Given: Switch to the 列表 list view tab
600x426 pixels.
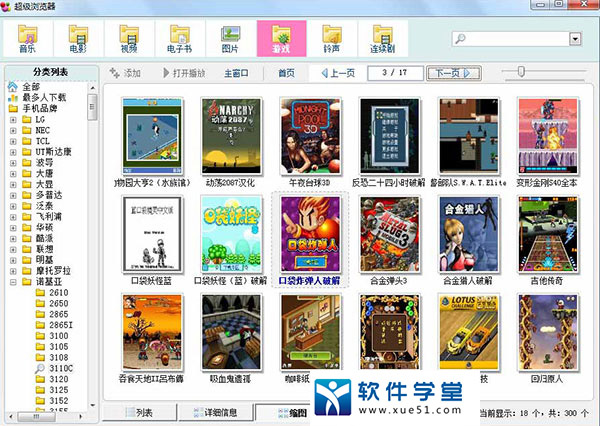Looking at the screenshot, I should point(140,413).
